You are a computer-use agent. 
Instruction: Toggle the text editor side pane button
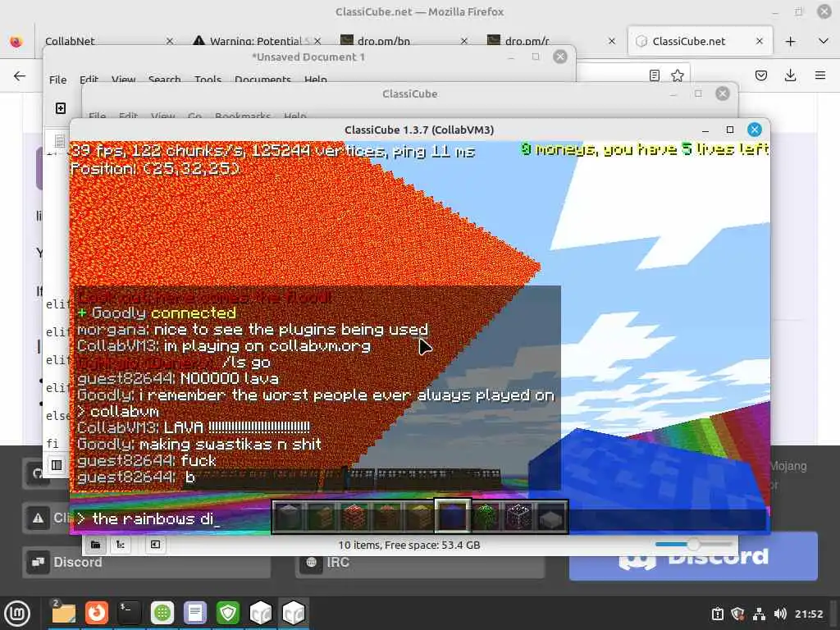tap(57, 465)
